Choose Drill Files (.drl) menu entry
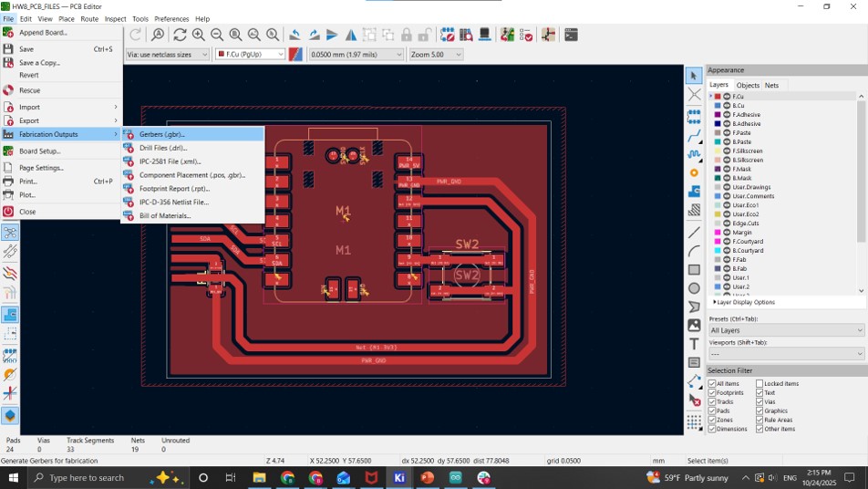 point(192,148)
